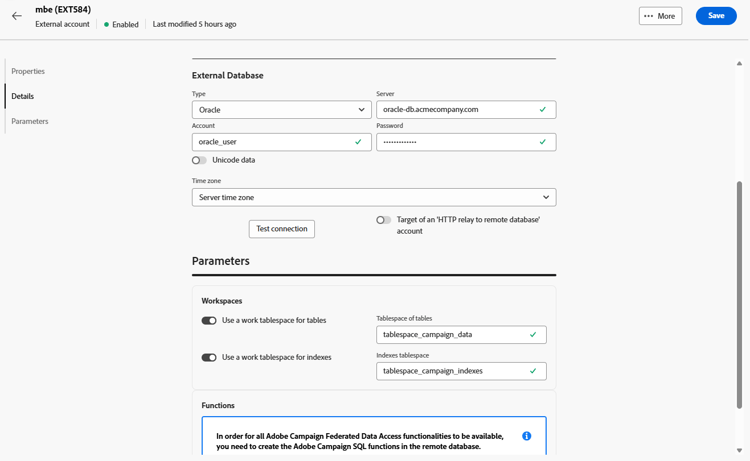Click the Account input field
Screen dimensions: 750x461
click(274, 142)
